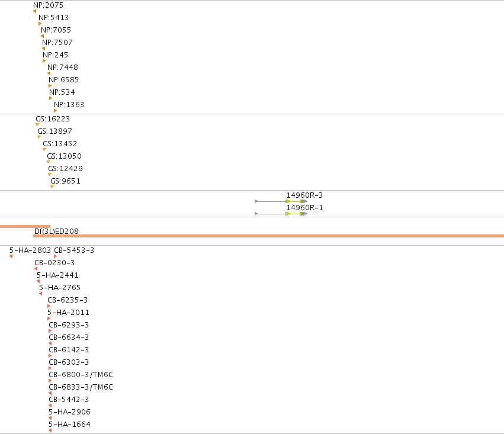This screenshot has width=504, height=434.
Task: Click the triangle marker under GS:13897
Action: pyautogui.click(x=39, y=137)
